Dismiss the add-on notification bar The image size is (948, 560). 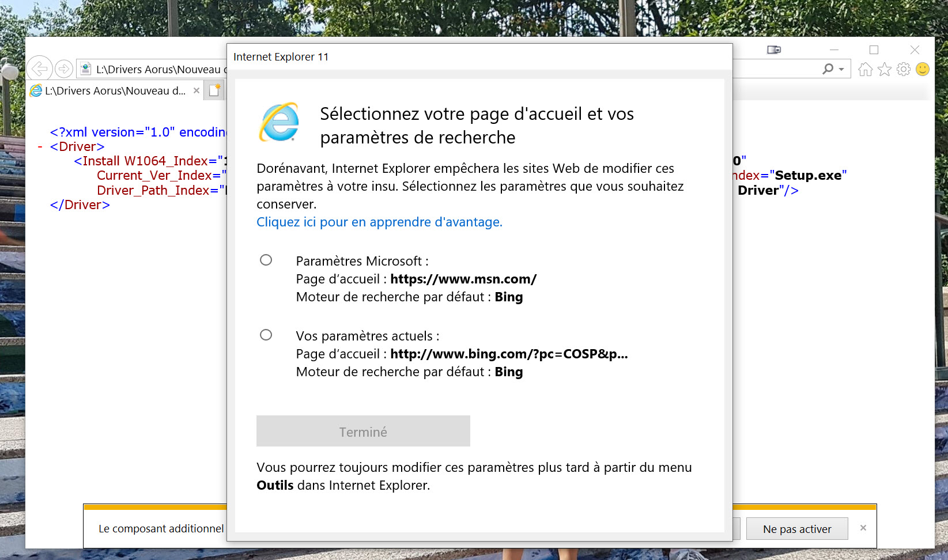[x=863, y=528]
